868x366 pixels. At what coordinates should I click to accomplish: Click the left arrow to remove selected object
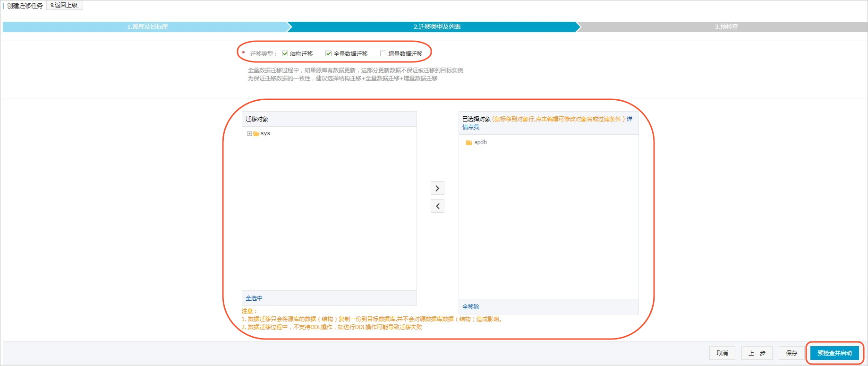437,206
